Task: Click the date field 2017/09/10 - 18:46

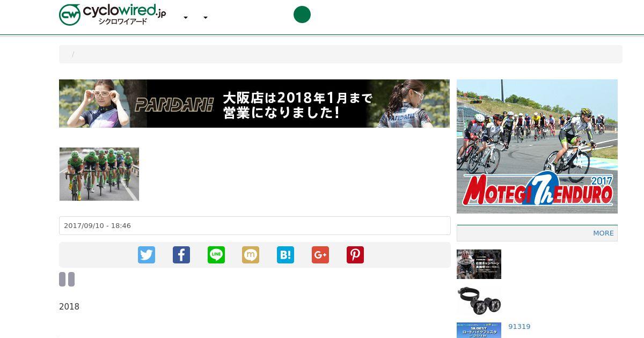Action: (255, 225)
